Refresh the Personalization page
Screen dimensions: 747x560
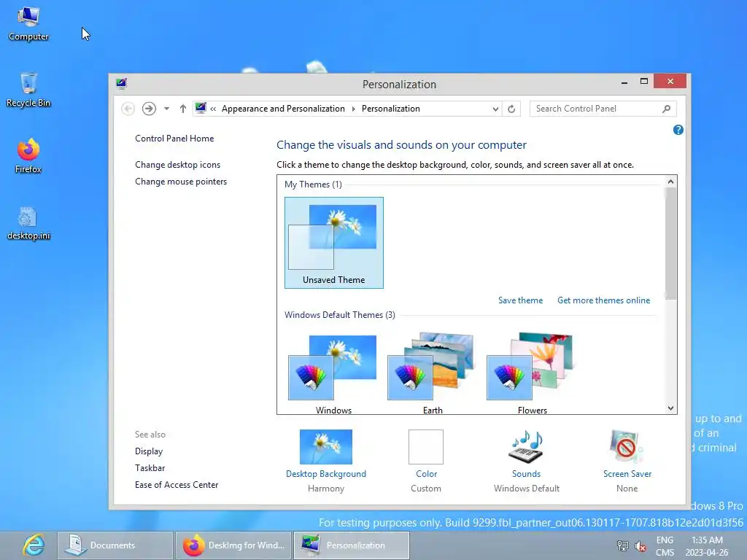(x=511, y=109)
